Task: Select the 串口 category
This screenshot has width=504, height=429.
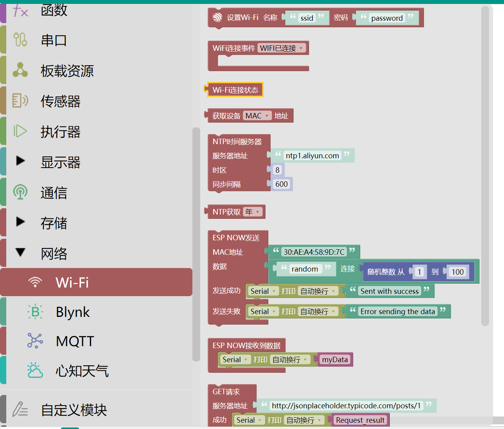Action: 54,40
